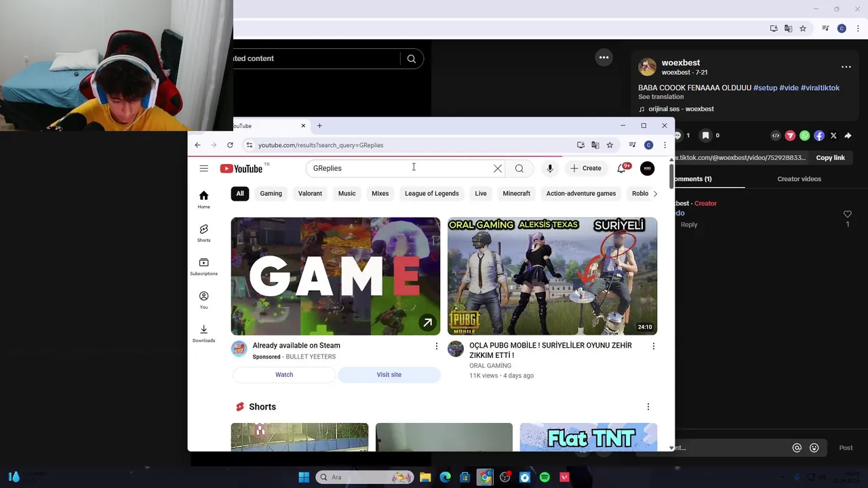Reload the YouTube results page
The height and width of the screenshot is (488, 868).
(230, 145)
